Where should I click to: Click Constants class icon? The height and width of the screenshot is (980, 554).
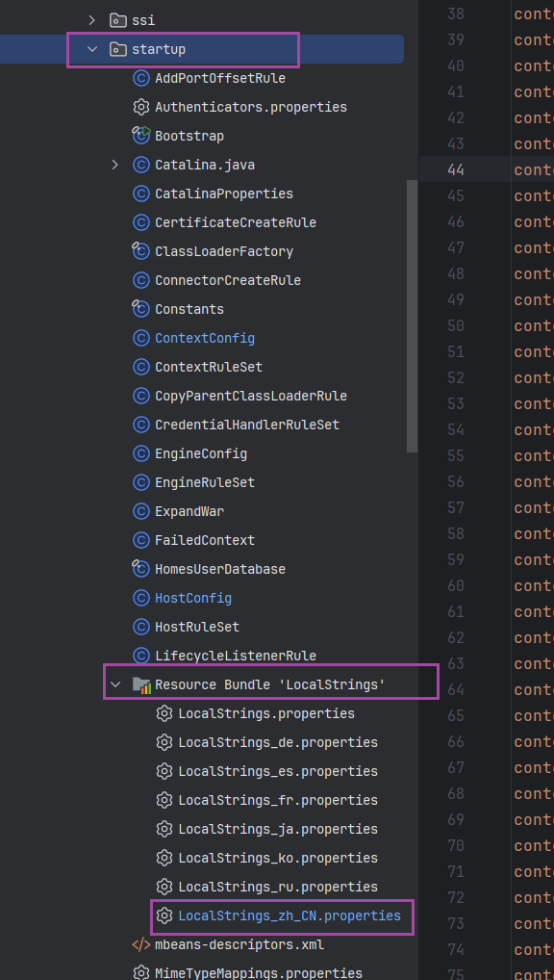(x=141, y=309)
